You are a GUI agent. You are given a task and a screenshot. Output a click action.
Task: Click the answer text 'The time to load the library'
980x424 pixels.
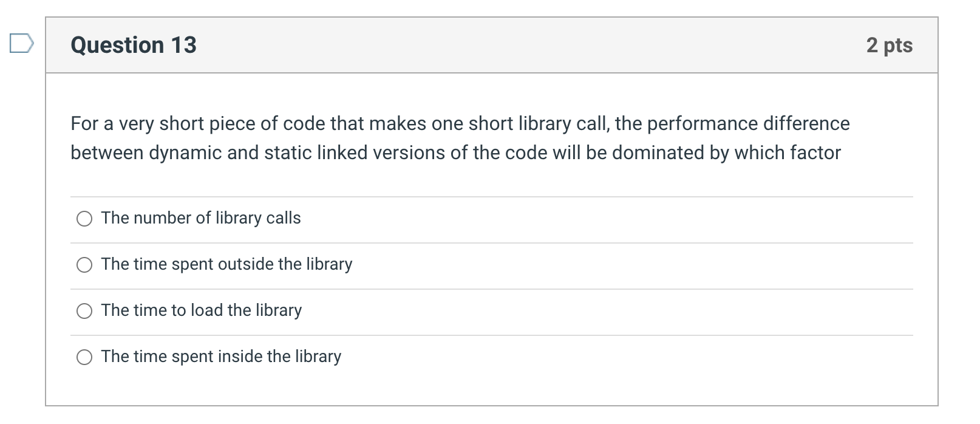[202, 311]
